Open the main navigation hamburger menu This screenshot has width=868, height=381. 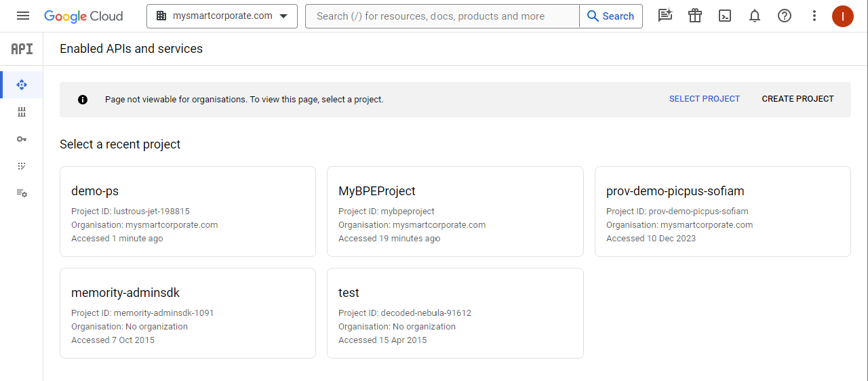(x=23, y=16)
